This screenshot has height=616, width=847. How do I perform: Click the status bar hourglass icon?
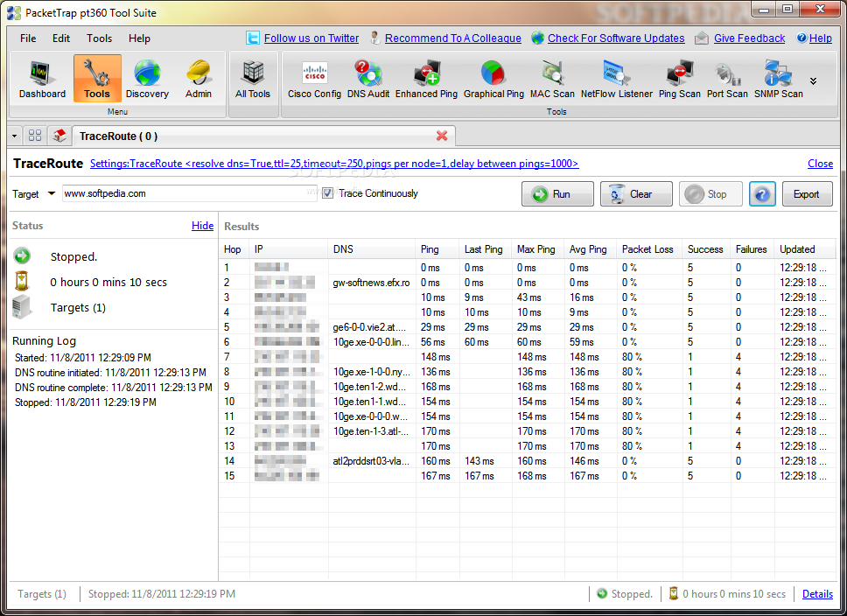[x=674, y=593]
